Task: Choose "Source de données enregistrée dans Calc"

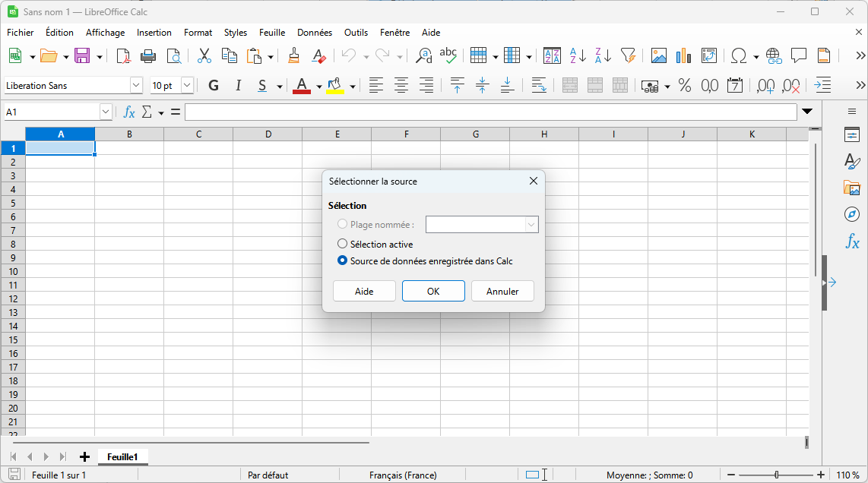Action: point(343,260)
